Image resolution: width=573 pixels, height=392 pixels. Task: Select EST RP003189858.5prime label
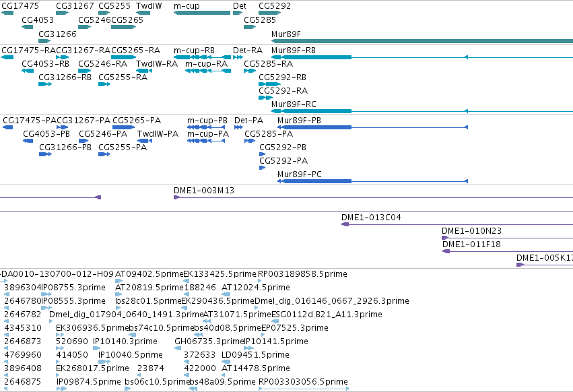tap(302, 274)
